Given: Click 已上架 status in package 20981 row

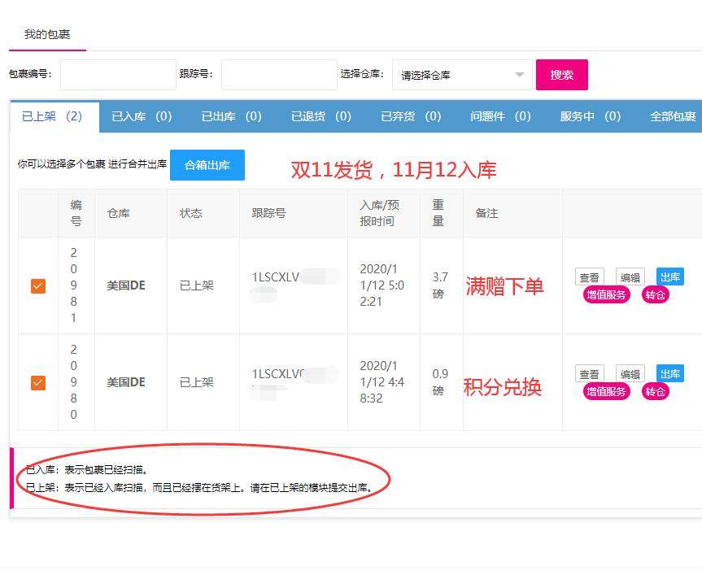Looking at the screenshot, I should (197, 285).
